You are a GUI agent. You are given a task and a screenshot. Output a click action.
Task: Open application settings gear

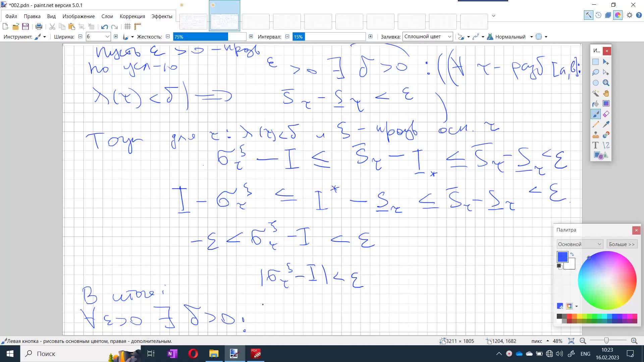click(630, 15)
